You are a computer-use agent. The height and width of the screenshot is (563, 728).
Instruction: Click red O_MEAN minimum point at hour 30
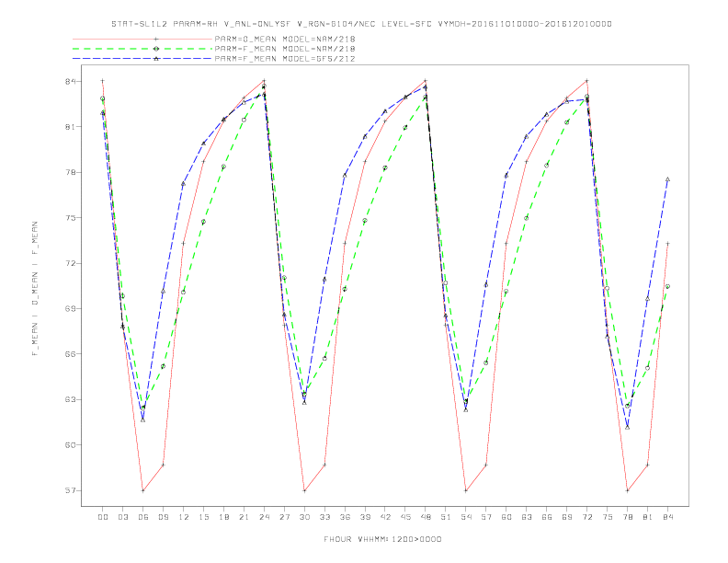(304, 490)
